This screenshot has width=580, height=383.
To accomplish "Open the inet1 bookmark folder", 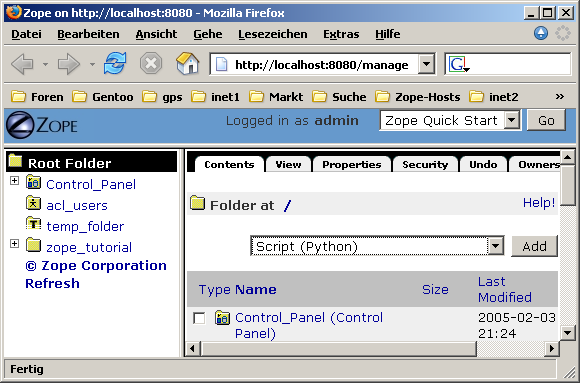I will tap(215, 97).
